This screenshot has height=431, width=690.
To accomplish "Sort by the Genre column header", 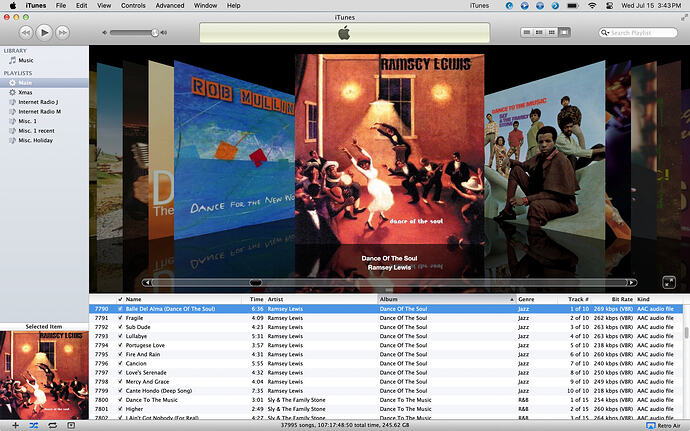I will 536,299.
